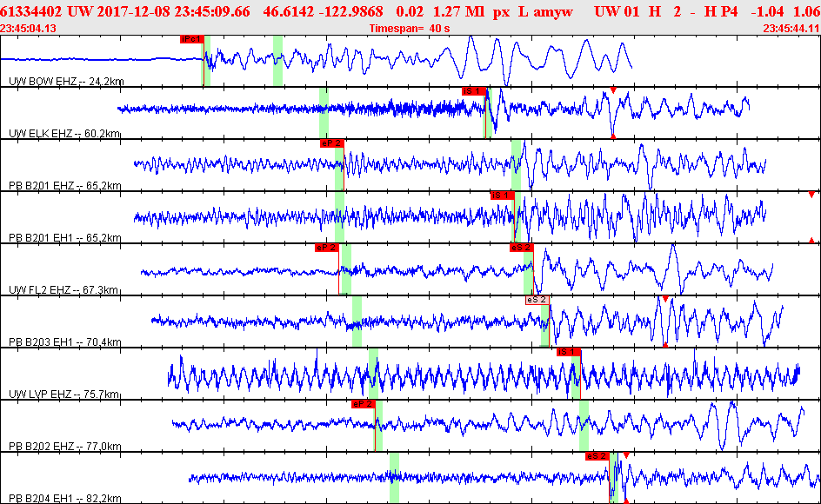Image resolution: width=821 pixels, height=504 pixels.
Task: Click eP 2 pick flag on B202 EHZ trace
Action: coord(364,404)
